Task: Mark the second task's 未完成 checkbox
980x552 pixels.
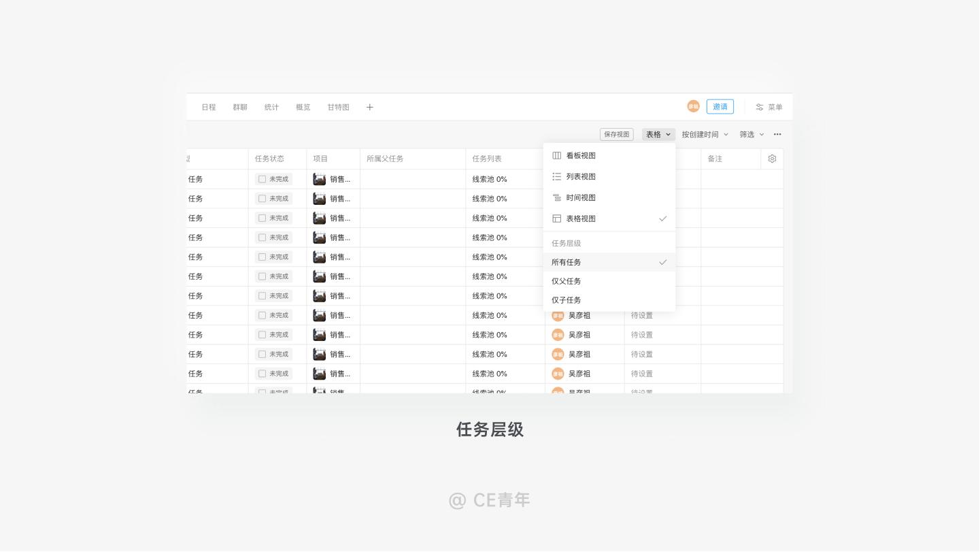Action: [263, 199]
